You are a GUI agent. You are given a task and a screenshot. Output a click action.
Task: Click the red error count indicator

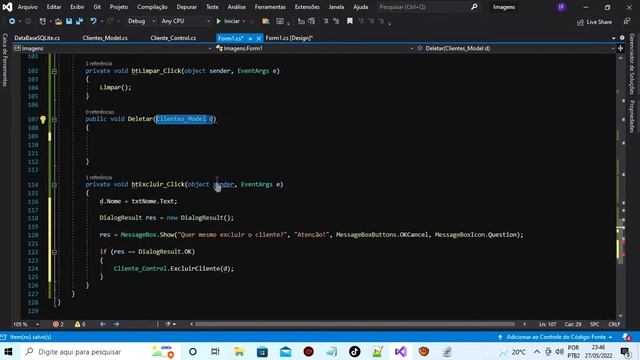coord(58,324)
